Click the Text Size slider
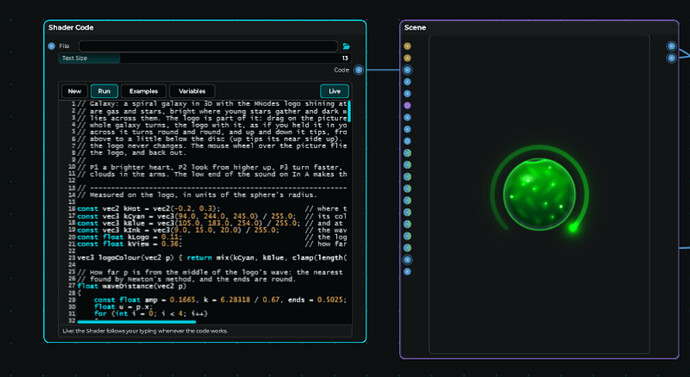This screenshot has height=377, width=690. (x=205, y=58)
